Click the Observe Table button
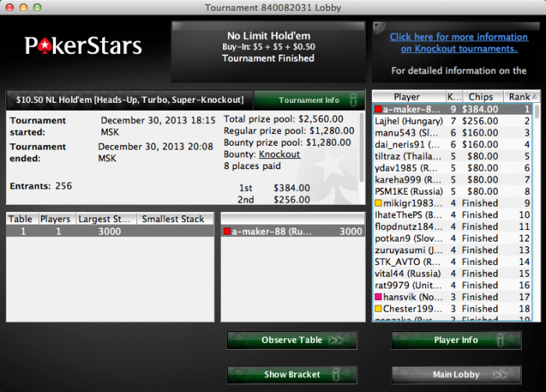 coord(292,340)
